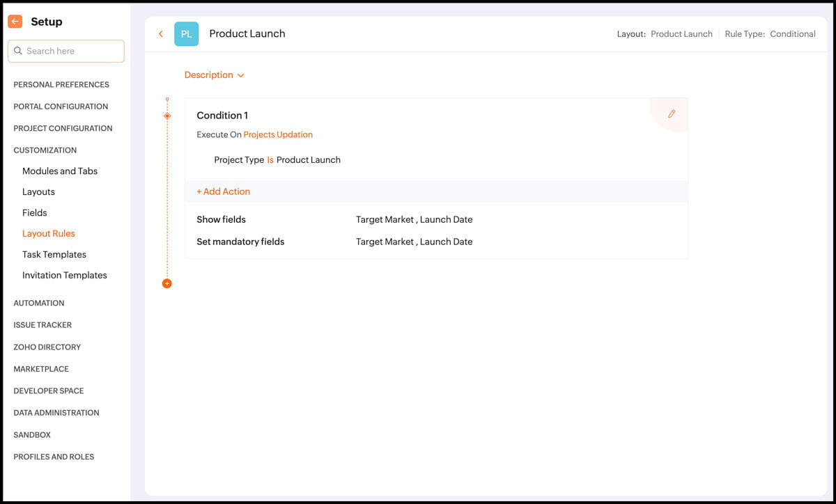Click the orange back arrow beside Setup
This screenshot has width=836, height=504.
15,22
